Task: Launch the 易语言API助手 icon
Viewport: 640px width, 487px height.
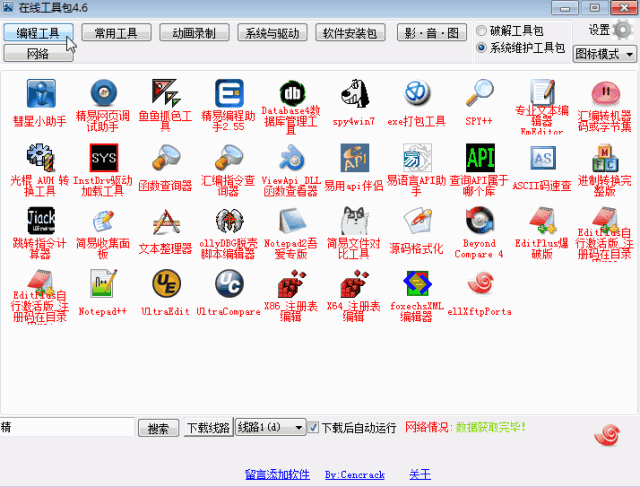Action: 417,158
